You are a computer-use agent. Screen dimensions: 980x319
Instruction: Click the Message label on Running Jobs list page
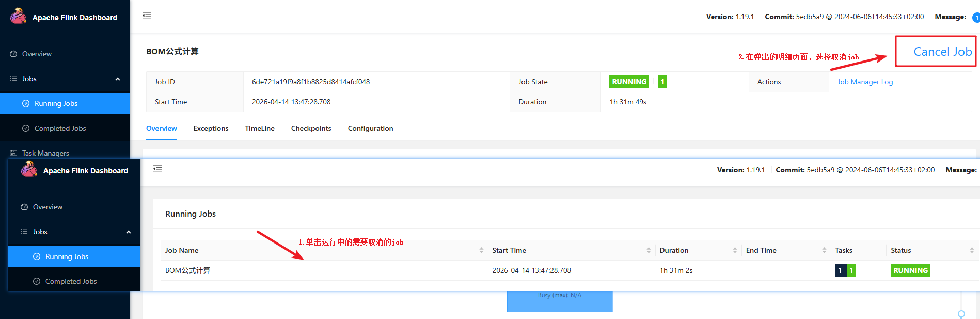961,170
